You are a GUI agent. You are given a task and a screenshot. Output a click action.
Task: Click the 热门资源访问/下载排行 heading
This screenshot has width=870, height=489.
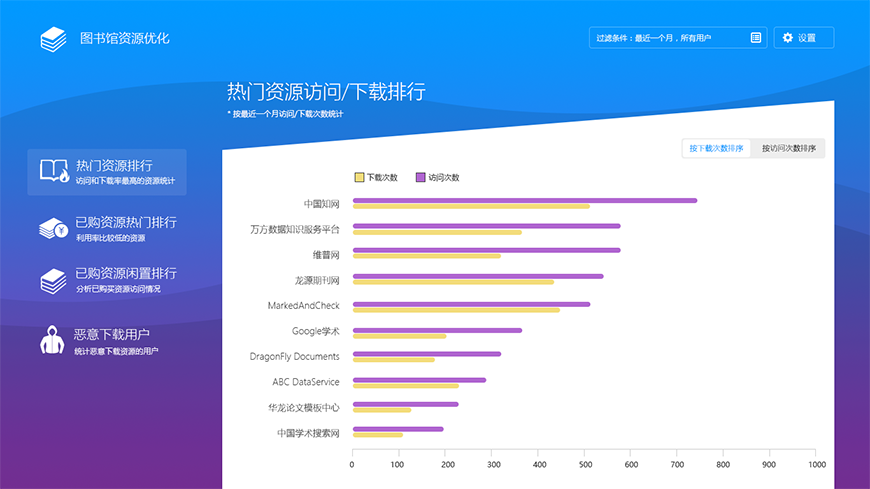(326, 92)
